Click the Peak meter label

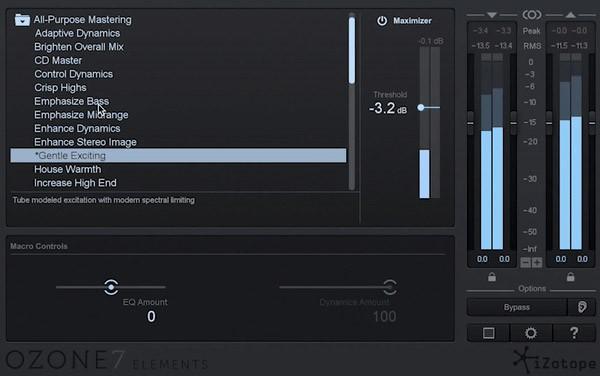532,31
